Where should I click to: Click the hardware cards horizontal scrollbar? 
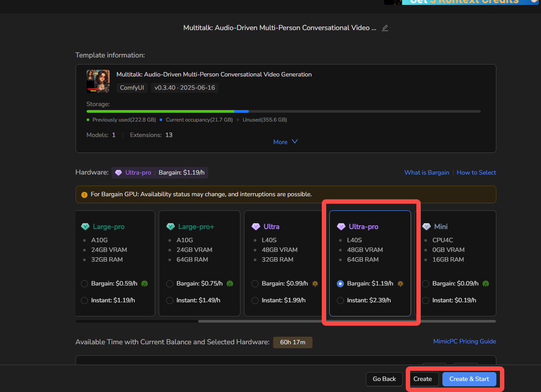pos(347,321)
